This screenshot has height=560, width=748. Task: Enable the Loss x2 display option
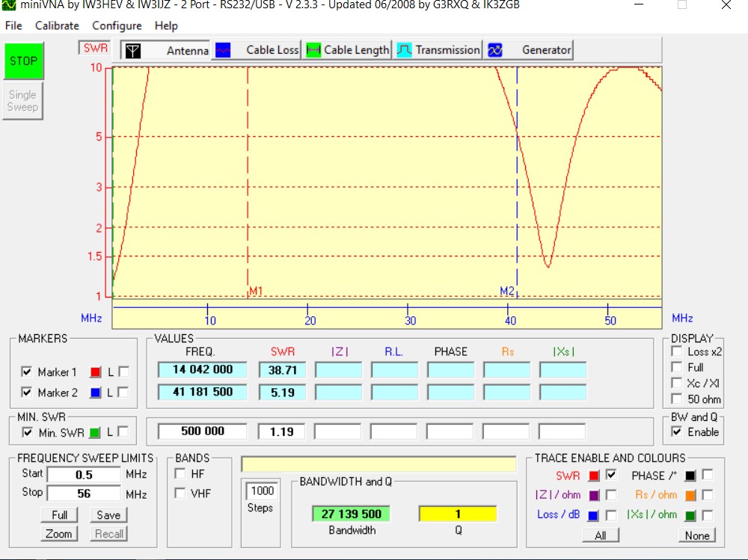(677, 351)
